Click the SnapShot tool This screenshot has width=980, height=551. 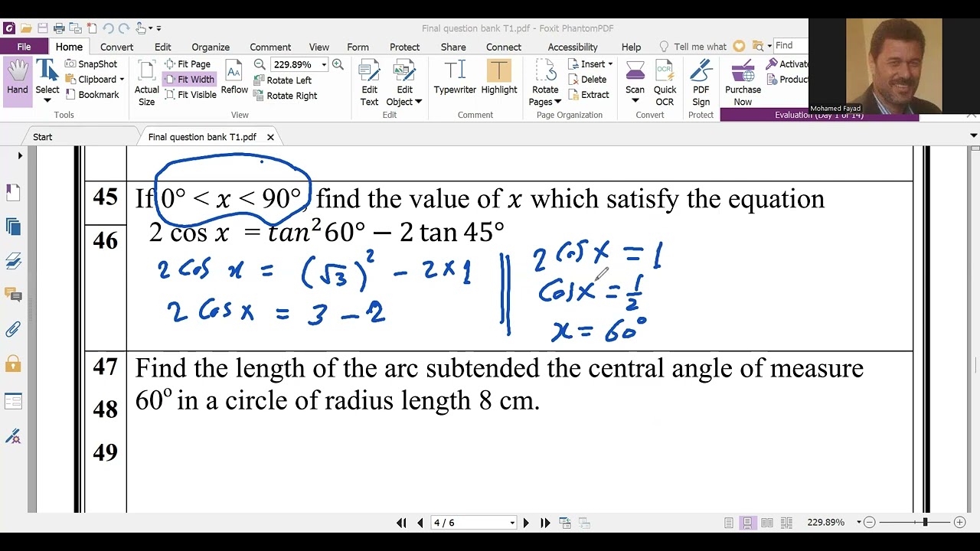(x=91, y=64)
